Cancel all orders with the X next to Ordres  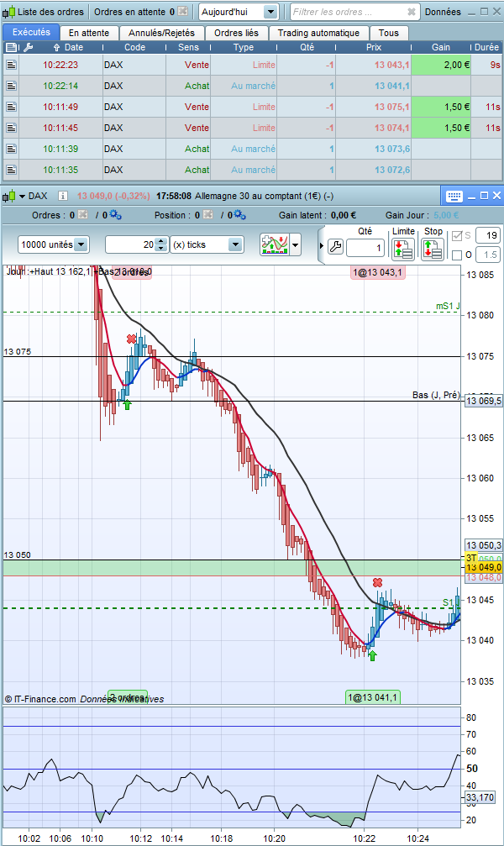(x=82, y=215)
